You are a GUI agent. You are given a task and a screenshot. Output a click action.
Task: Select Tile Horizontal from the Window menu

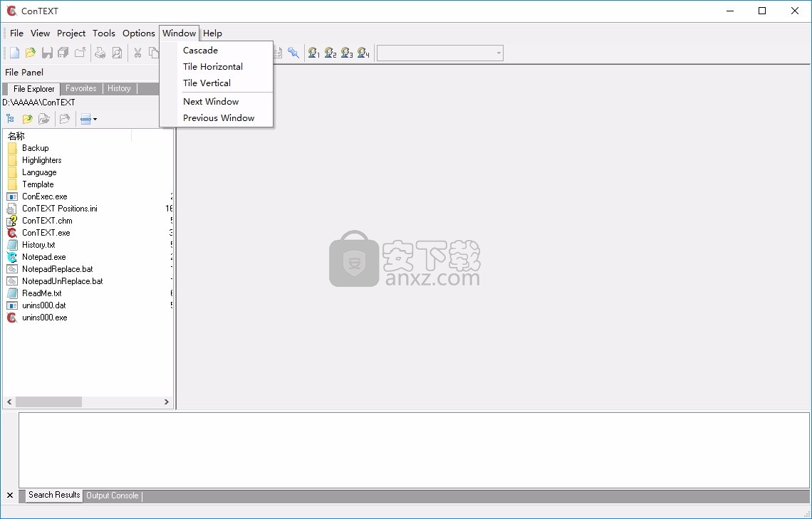pyautogui.click(x=212, y=66)
